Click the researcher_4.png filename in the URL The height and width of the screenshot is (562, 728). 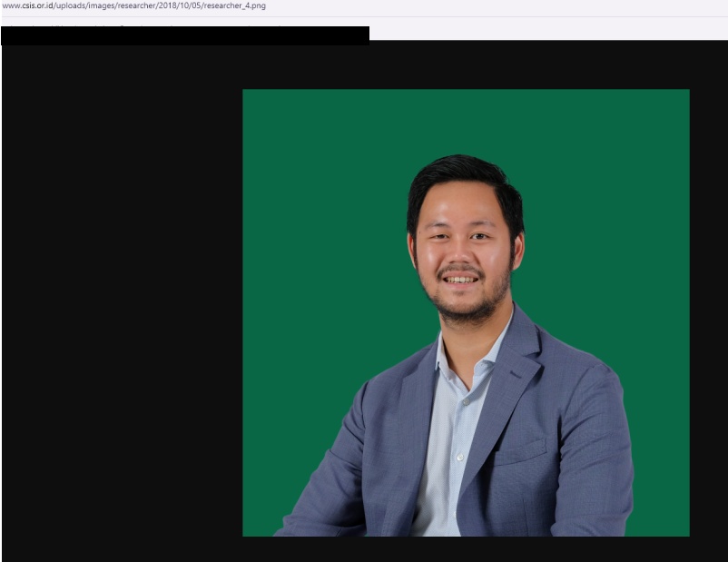point(235,6)
